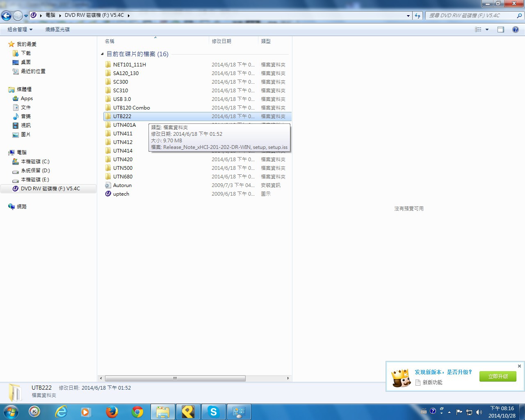Open the Apps library
The height and width of the screenshot is (420, 525).
point(27,98)
